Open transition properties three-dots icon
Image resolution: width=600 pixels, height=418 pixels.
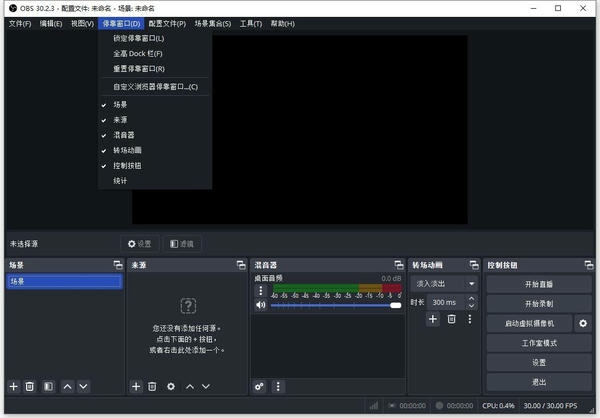(x=470, y=319)
